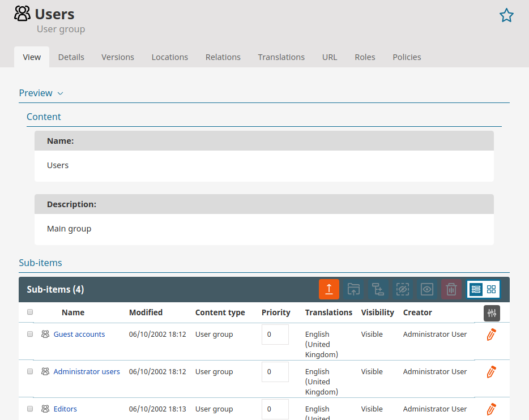The height and width of the screenshot is (420, 529).
Task: Click the Translations column header
Action: click(329, 312)
